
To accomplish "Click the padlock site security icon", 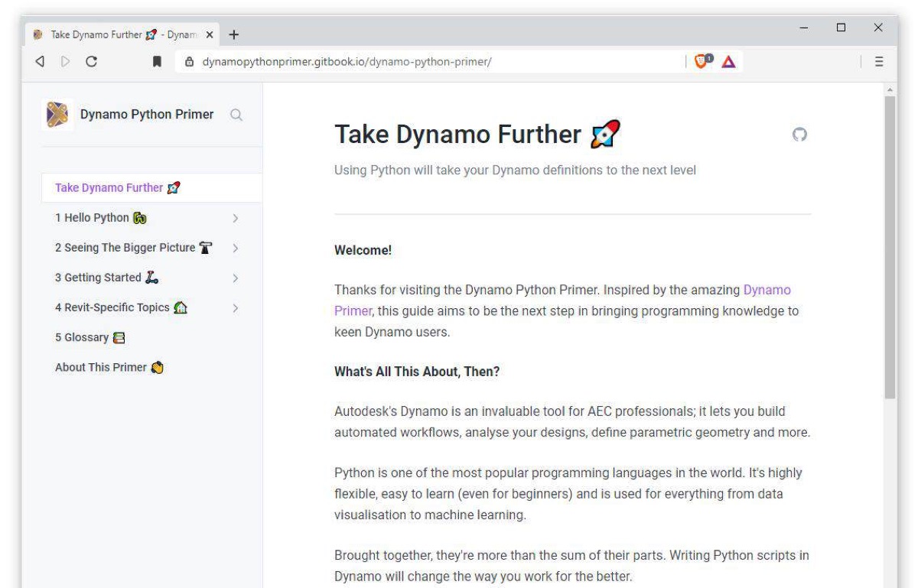I will [190, 63].
